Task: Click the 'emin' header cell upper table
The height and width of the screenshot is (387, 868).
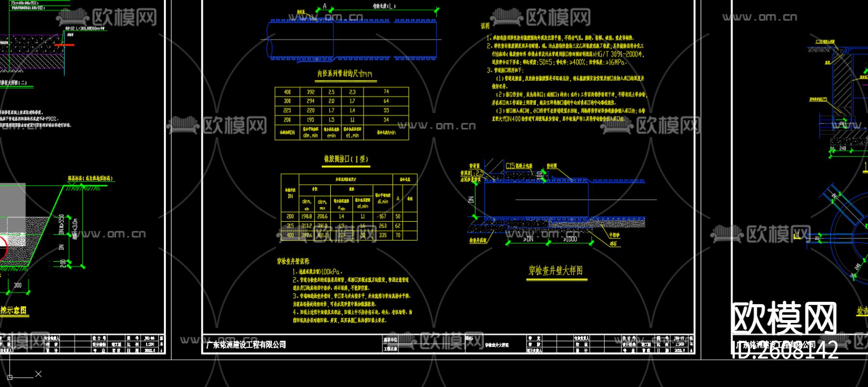Action: pos(331,136)
